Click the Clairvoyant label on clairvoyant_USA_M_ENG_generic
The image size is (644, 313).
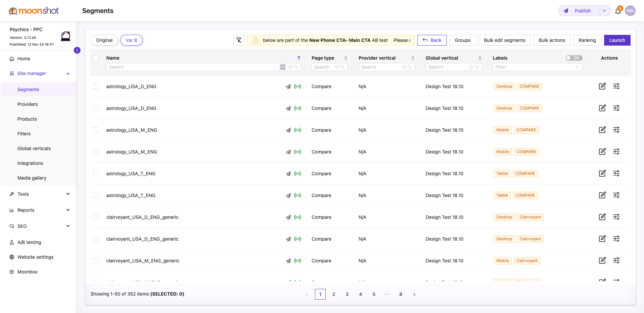527,261
